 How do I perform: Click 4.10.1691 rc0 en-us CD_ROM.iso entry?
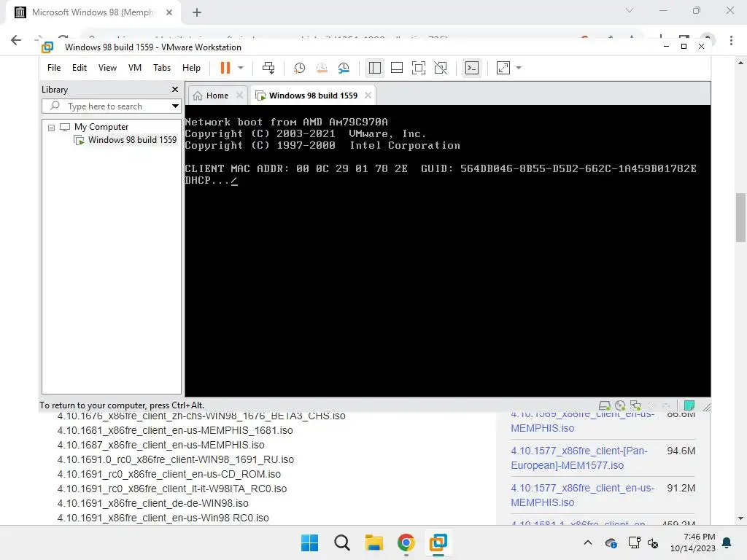(169, 474)
